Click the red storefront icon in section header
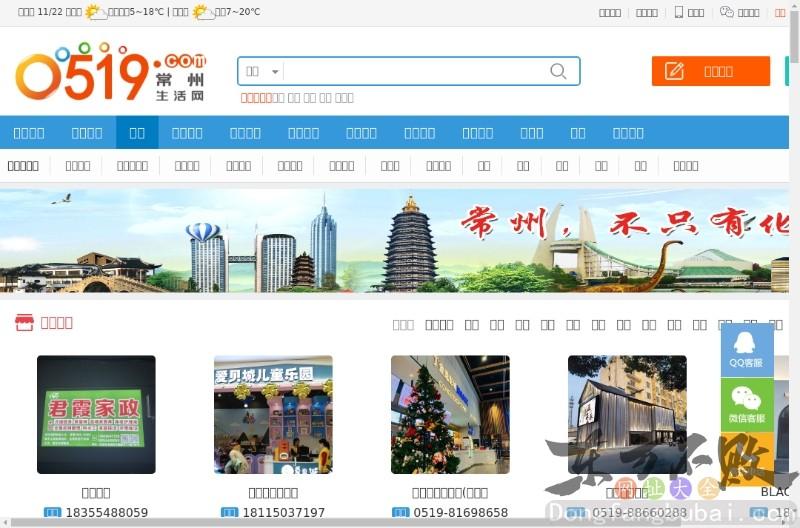This screenshot has height=528, width=800. click(x=24, y=322)
